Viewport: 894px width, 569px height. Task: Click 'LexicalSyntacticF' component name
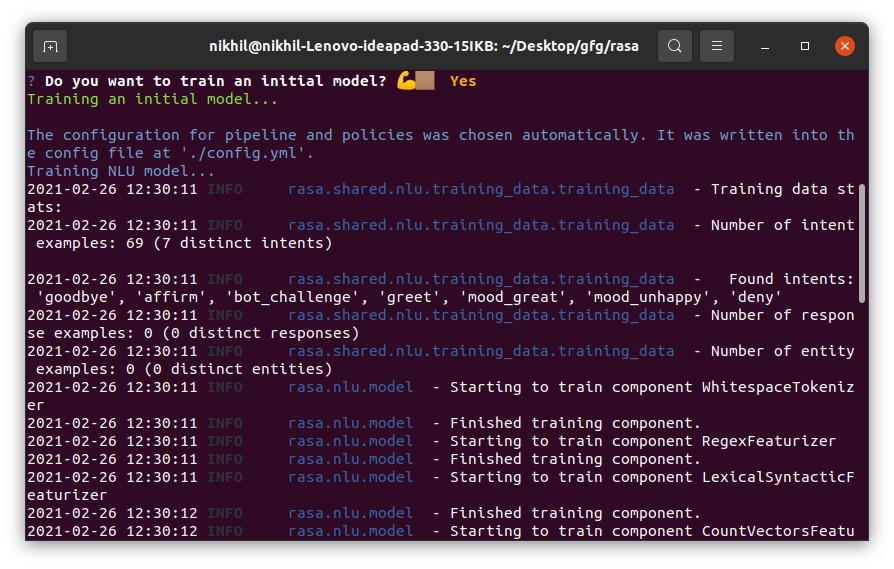tap(778, 477)
